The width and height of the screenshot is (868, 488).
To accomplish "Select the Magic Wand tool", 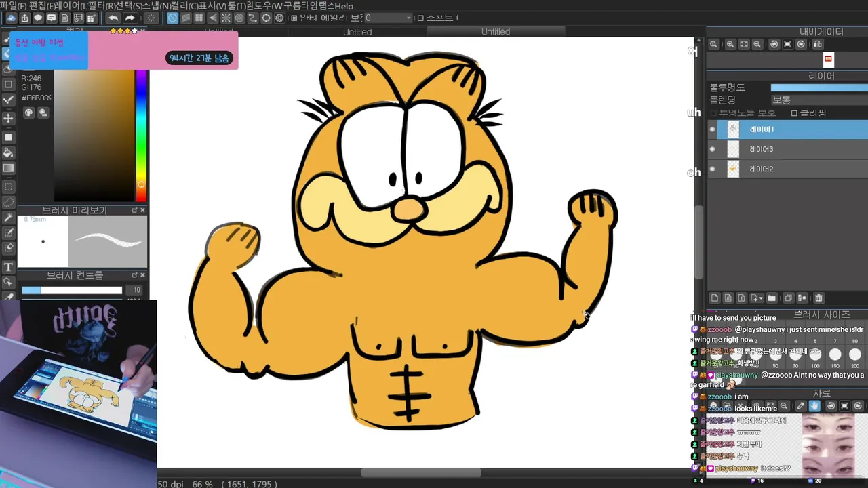I will pyautogui.click(x=8, y=218).
